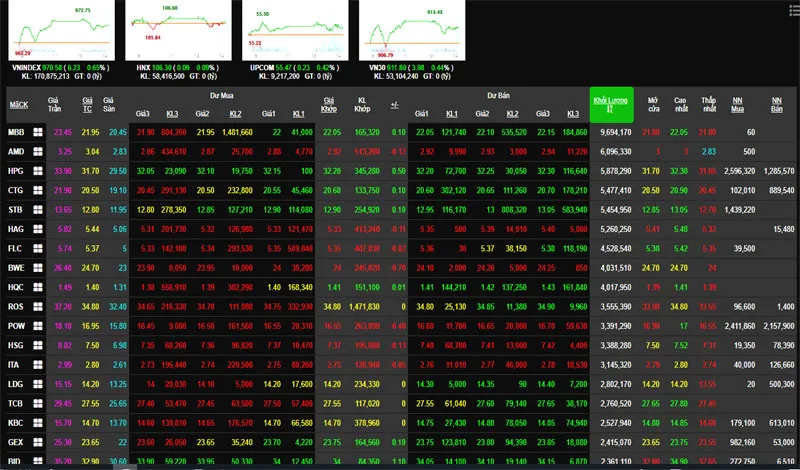Open the grid icon next to HPG

point(38,171)
